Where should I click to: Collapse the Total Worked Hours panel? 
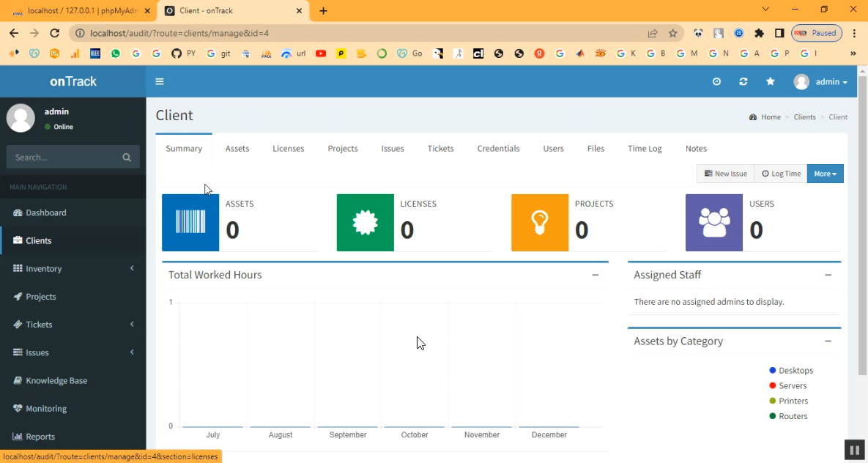point(596,275)
